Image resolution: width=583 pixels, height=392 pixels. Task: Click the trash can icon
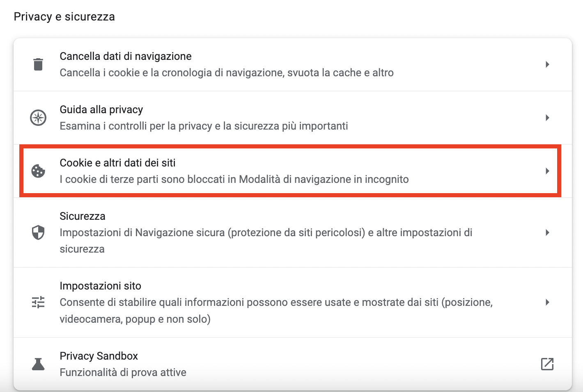click(38, 64)
